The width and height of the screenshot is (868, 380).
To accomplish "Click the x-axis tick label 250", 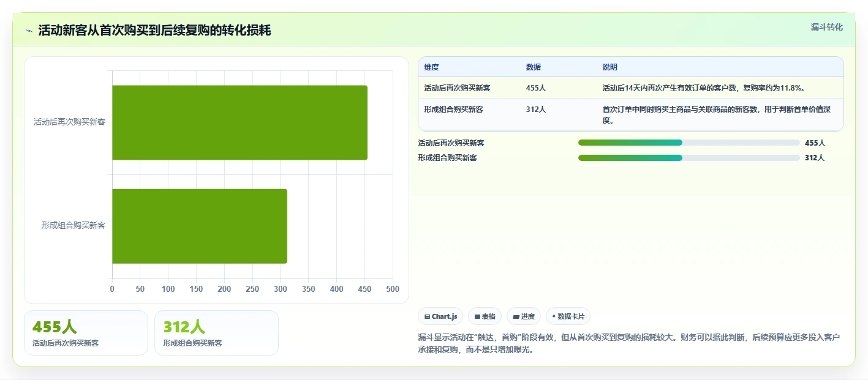I will [x=252, y=289].
